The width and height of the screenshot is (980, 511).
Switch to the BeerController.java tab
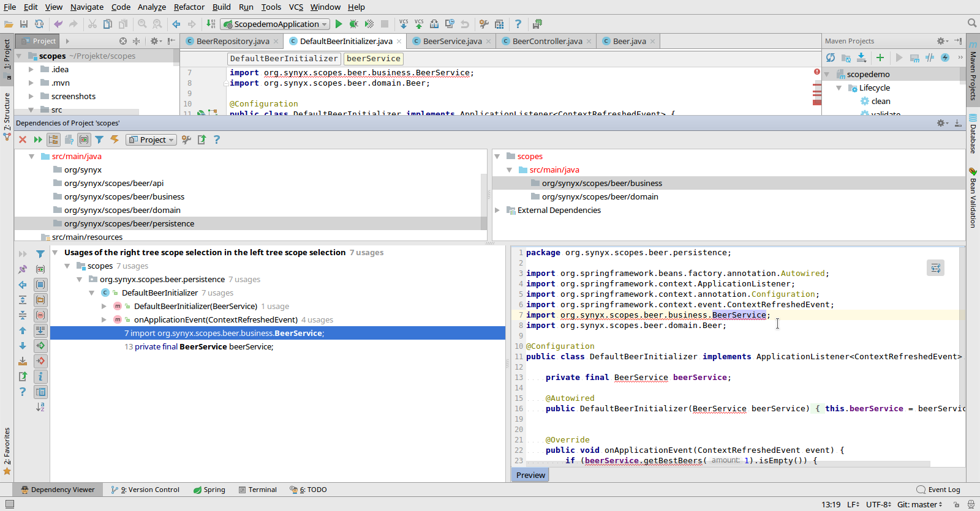pos(547,41)
